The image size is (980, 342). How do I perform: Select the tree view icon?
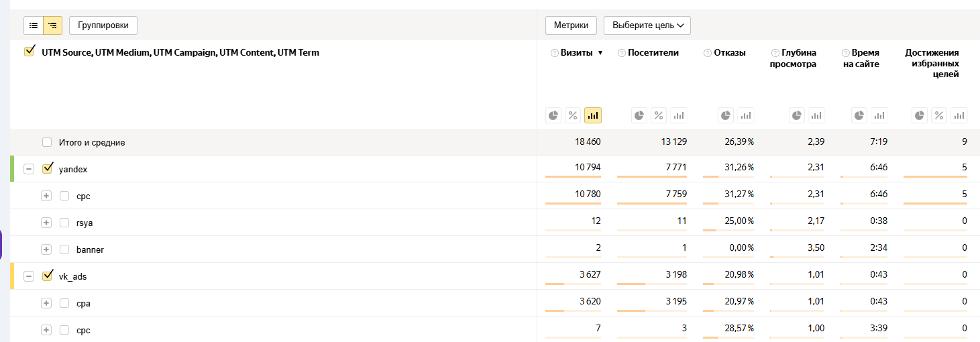[x=52, y=25]
